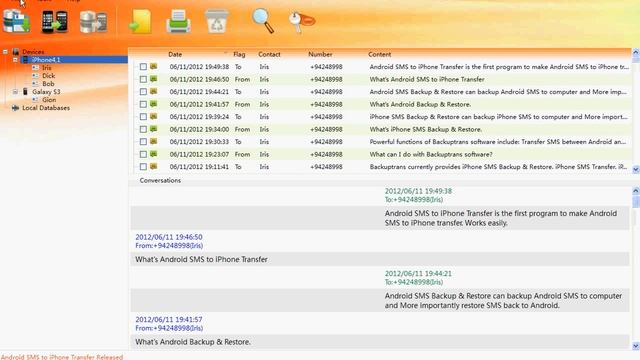
Task: Select the checkbox on the 19:39:24 row
Action: 143,117
